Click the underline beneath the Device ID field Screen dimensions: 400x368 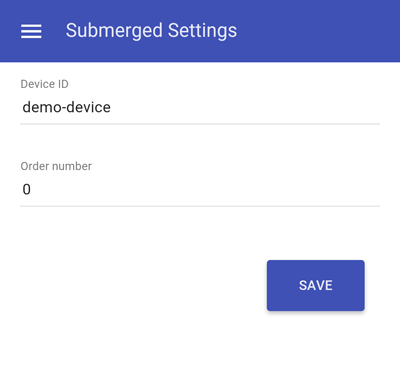[200, 124]
